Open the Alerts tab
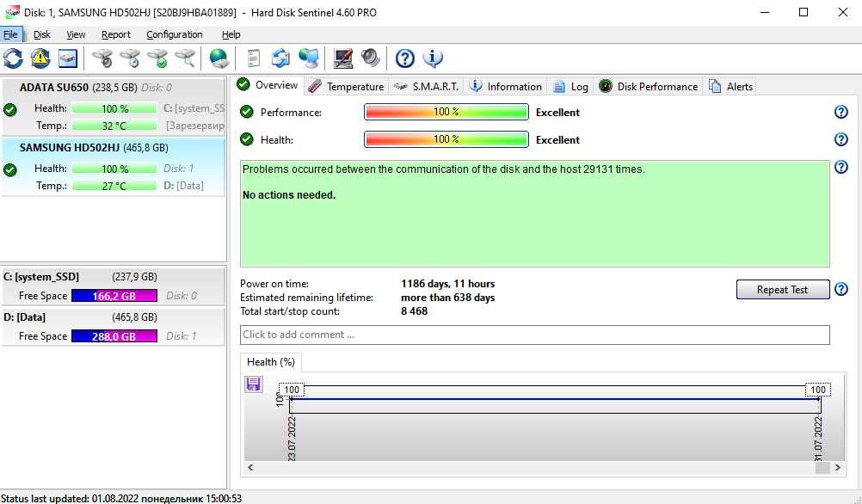Screen dimensions: 862x504 click(730, 87)
